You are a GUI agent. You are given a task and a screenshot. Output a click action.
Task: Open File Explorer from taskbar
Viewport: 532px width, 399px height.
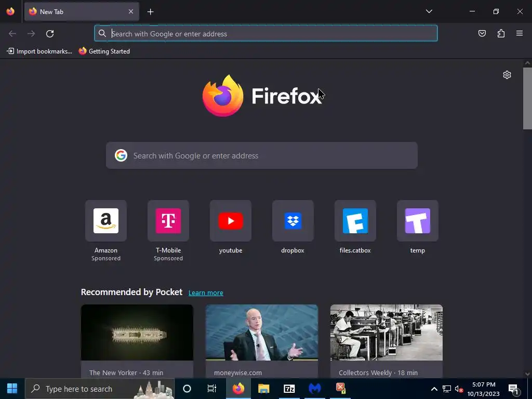(263, 389)
